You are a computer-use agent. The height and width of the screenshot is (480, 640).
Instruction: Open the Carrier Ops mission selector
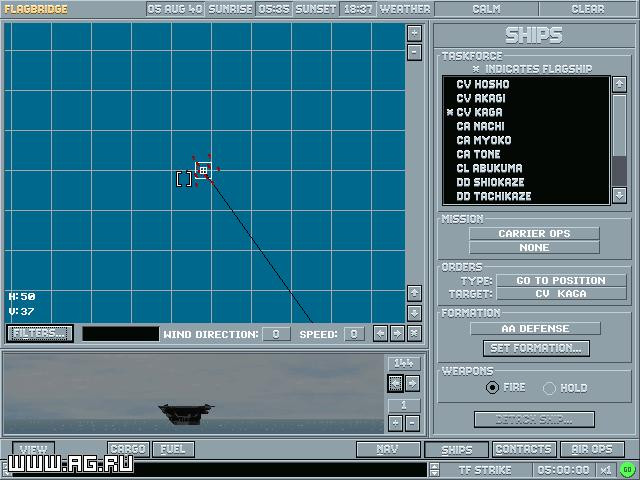point(534,233)
